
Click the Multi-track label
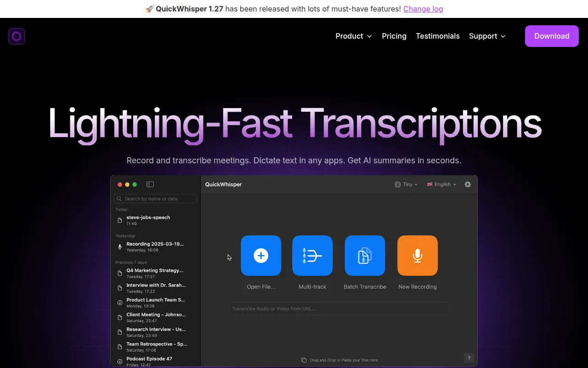click(x=312, y=287)
